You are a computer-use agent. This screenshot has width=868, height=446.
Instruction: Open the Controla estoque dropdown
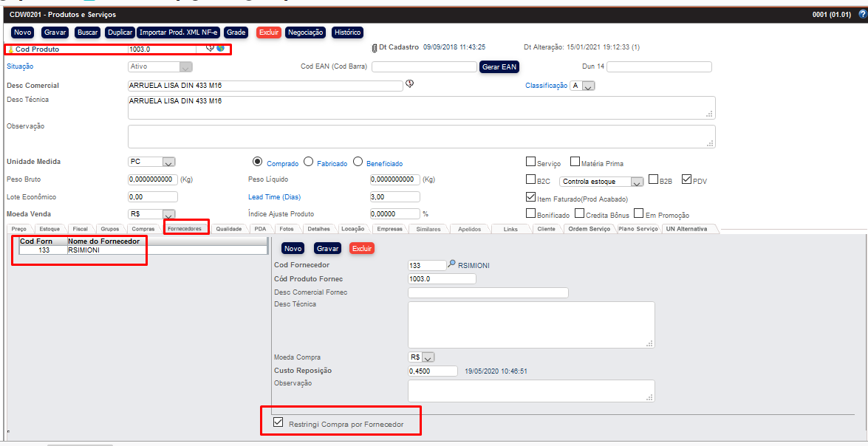(636, 182)
